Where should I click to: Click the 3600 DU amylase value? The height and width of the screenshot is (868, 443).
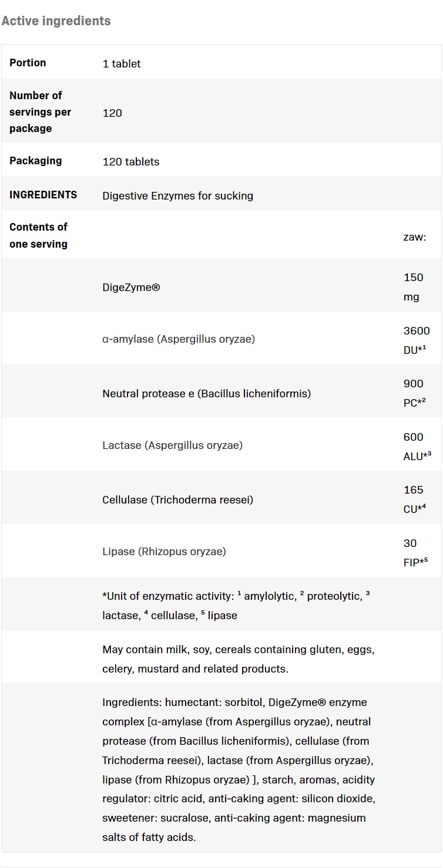pos(417,340)
